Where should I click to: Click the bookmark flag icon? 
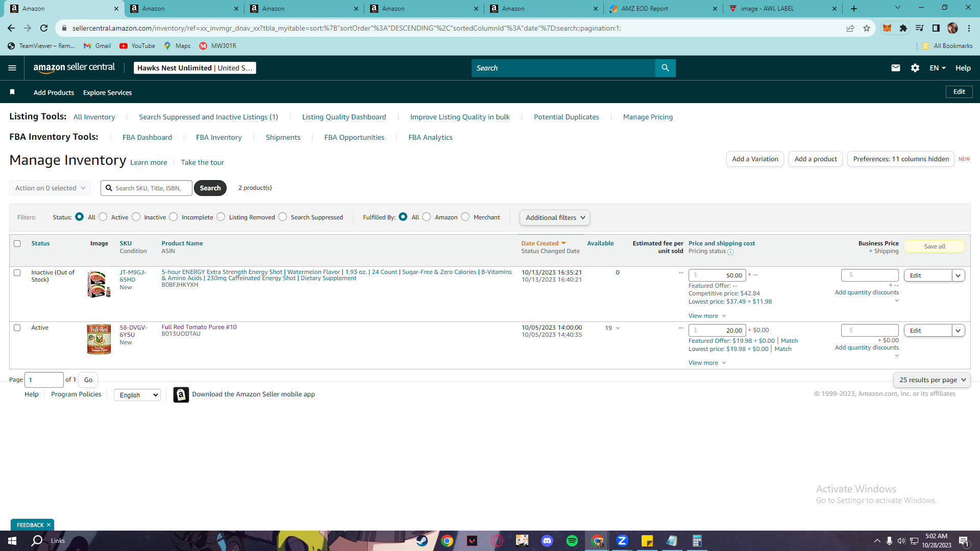[12, 92]
